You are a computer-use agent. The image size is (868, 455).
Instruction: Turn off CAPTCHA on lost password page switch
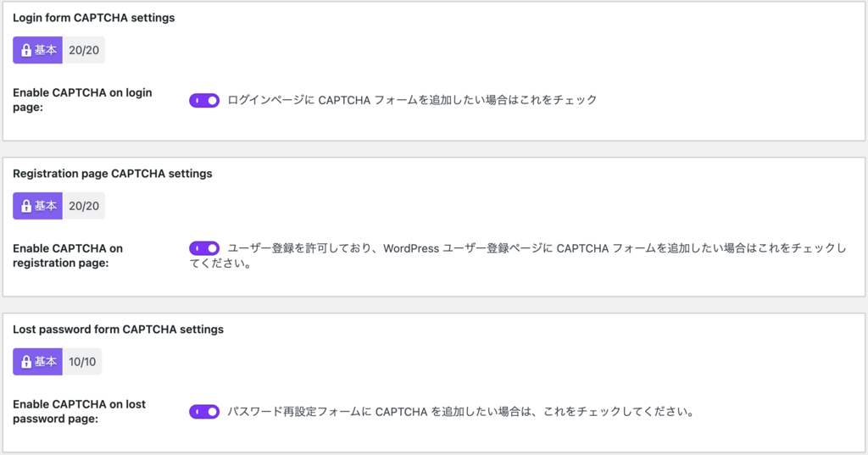pyautogui.click(x=204, y=412)
